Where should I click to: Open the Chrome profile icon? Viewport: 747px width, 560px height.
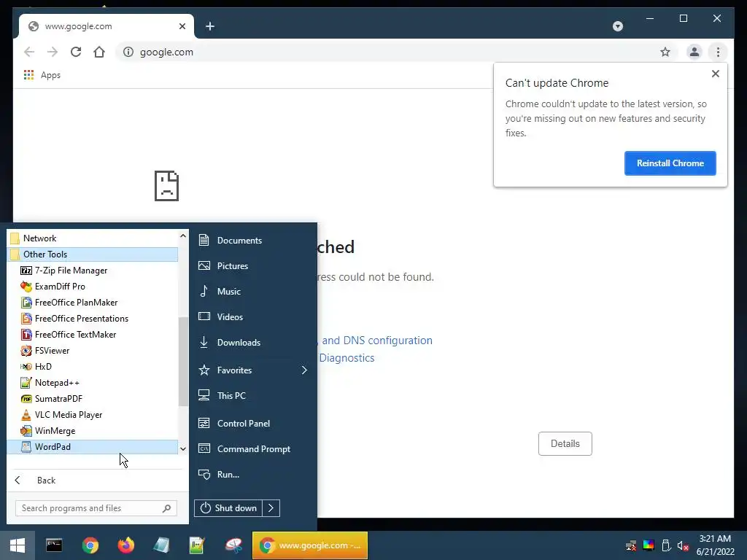[694, 52]
